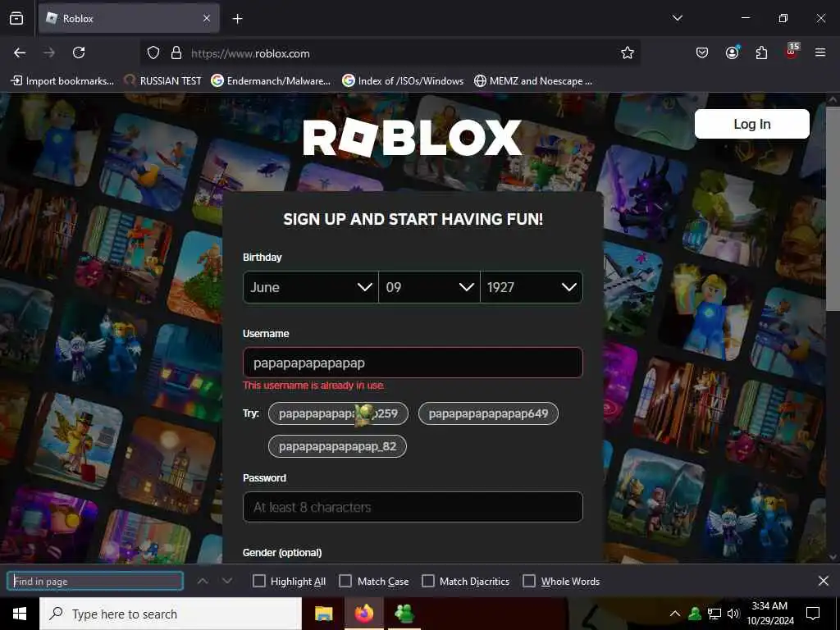
Task: Click the Windows taskbar search box
Action: (x=171, y=614)
